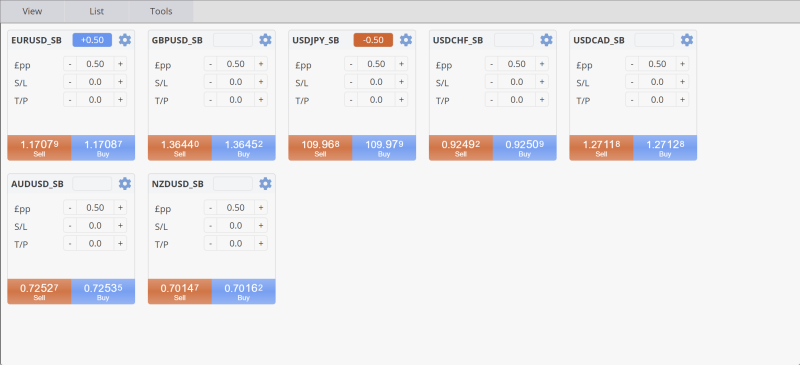Click the USDJPY_SB gear icon
This screenshot has width=800, height=365.
[406, 40]
